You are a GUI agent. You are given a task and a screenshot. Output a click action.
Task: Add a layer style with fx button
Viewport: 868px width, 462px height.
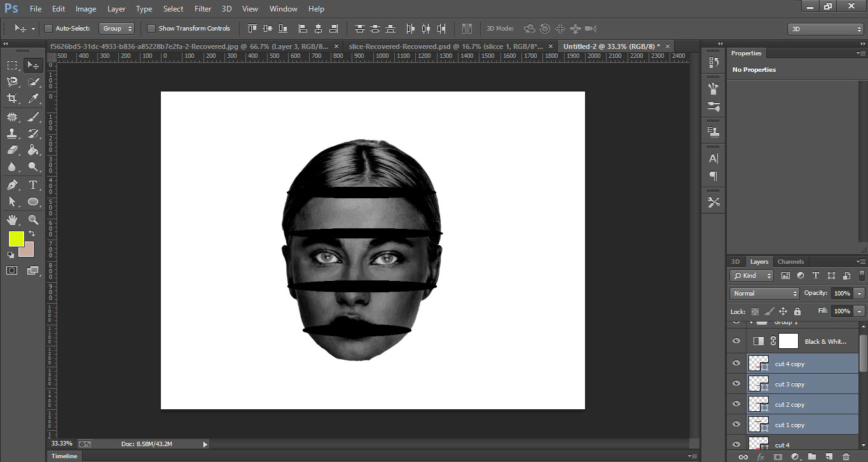click(760, 456)
